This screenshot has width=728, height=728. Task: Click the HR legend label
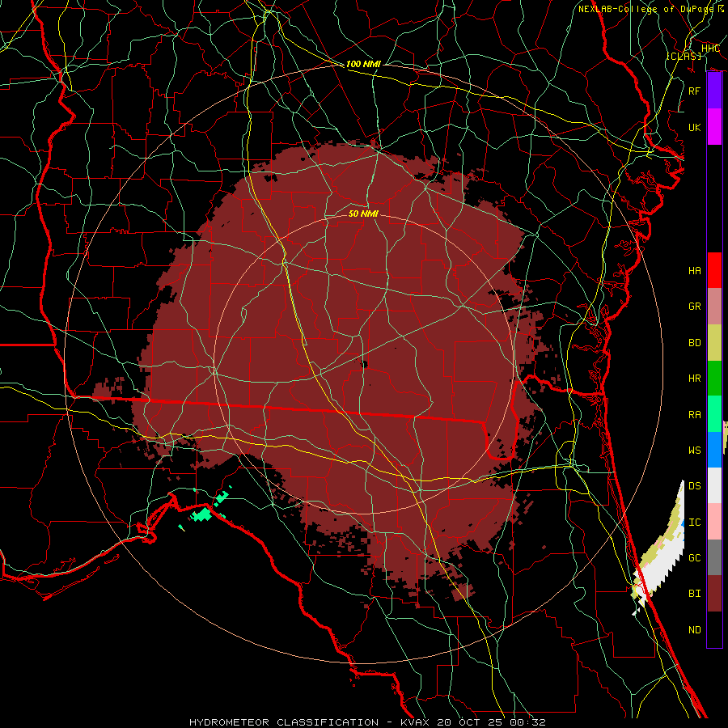[695, 379]
